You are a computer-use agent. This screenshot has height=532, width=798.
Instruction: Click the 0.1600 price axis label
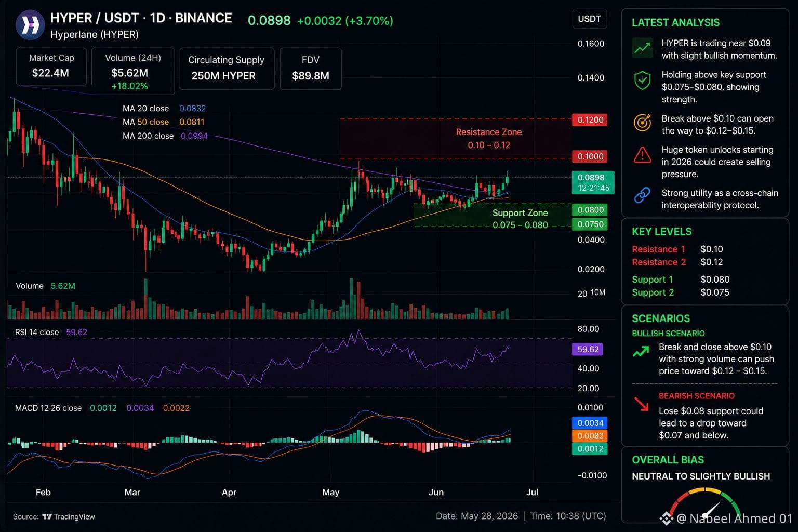coord(591,44)
